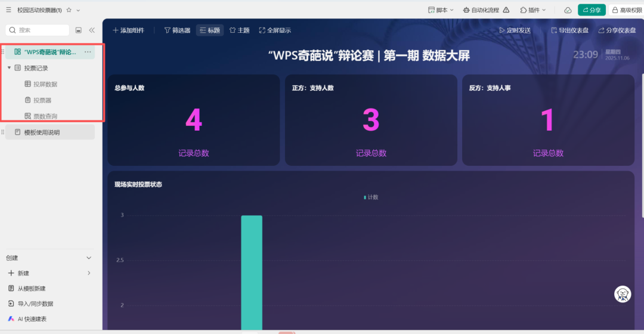Toggle the 计数 legend entry
The height and width of the screenshot is (334, 644).
(371, 197)
